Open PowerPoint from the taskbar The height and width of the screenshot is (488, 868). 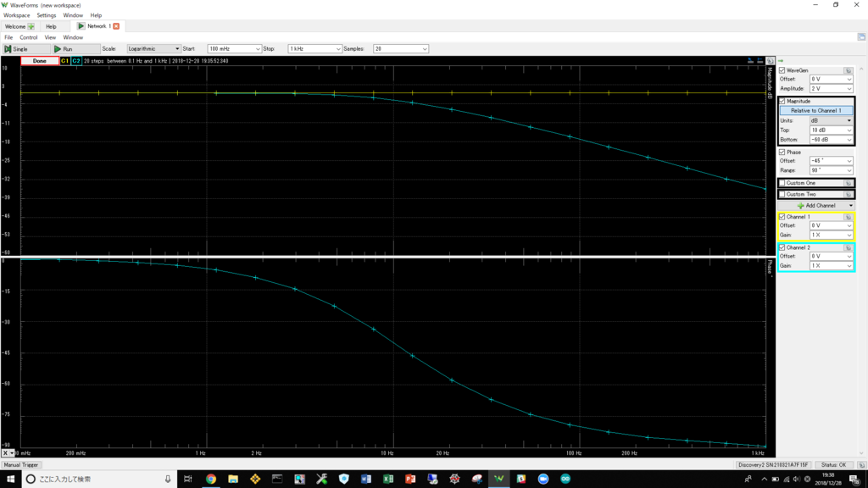(410, 479)
